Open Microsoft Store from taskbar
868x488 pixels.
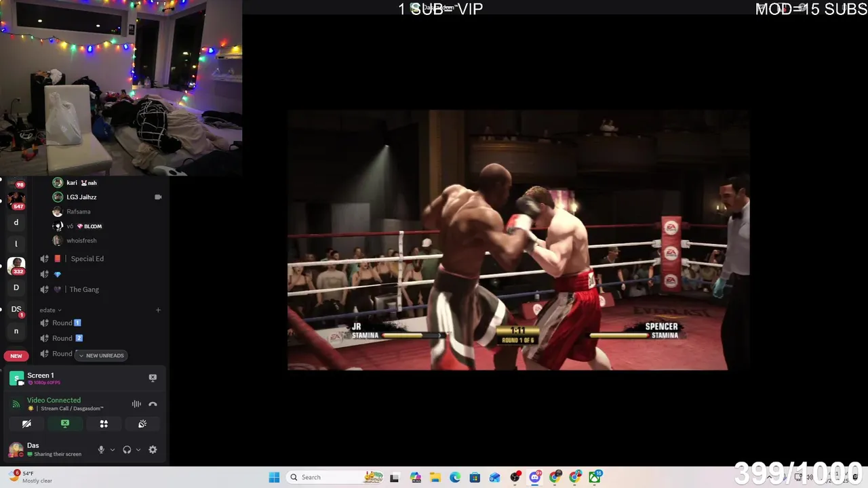(475, 477)
